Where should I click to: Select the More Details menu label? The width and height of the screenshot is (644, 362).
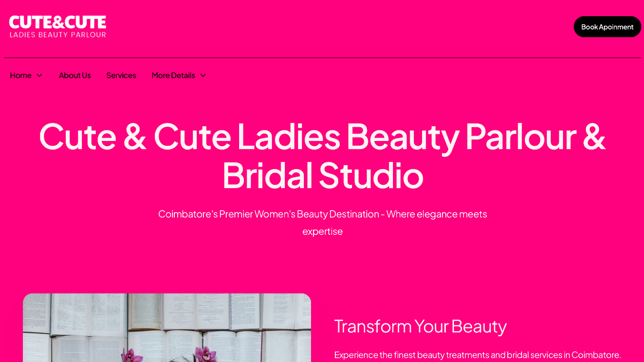click(x=173, y=75)
